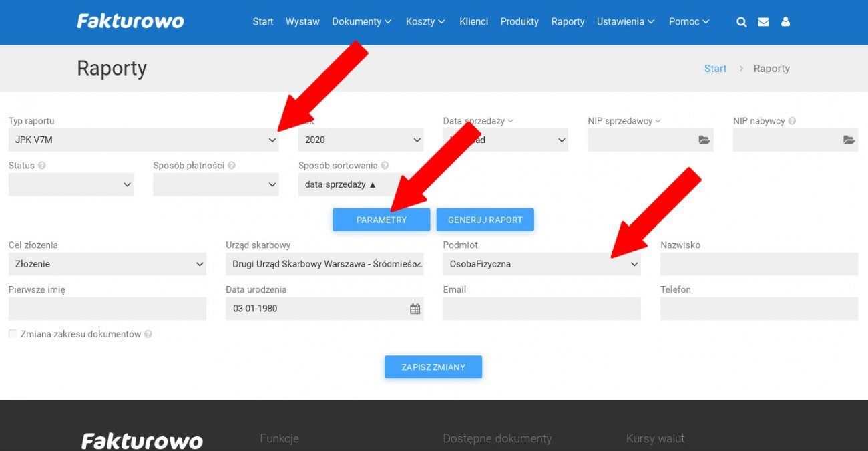The width and height of the screenshot is (868, 451).
Task: Expand the Typ raportu dropdown
Action: 144,140
